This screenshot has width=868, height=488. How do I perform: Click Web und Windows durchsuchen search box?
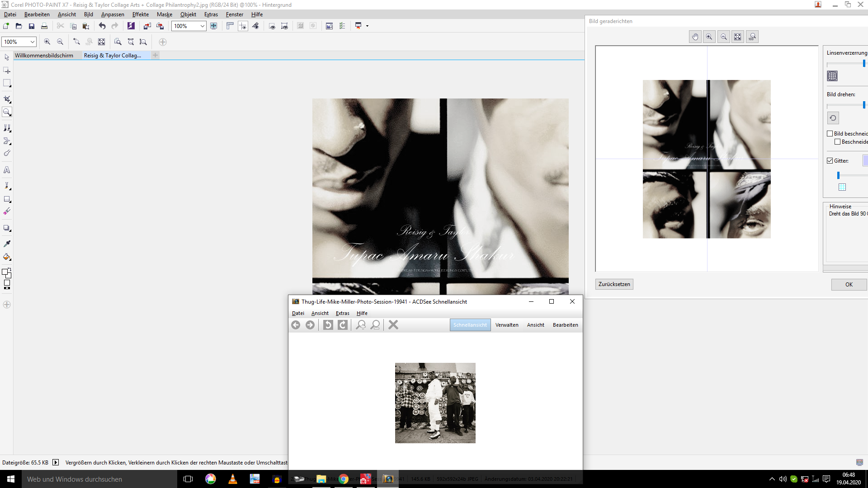tap(99, 479)
